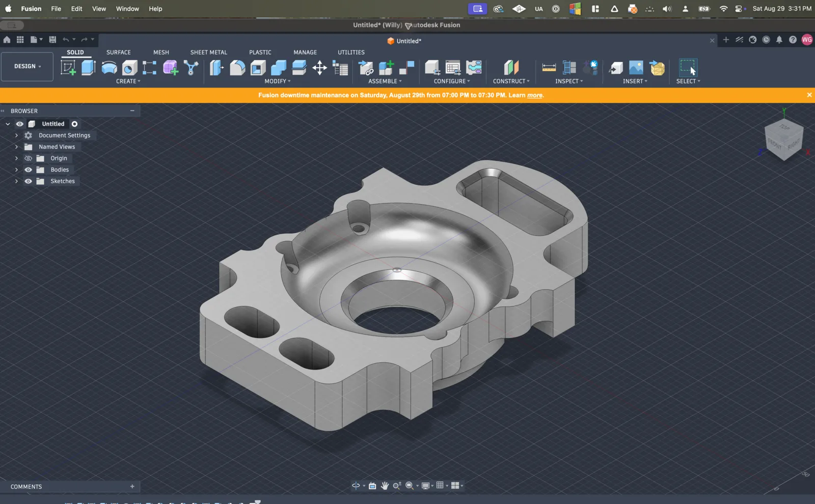The height and width of the screenshot is (504, 815).
Task: Select the Shell tool
Action: tap(258, 67)
